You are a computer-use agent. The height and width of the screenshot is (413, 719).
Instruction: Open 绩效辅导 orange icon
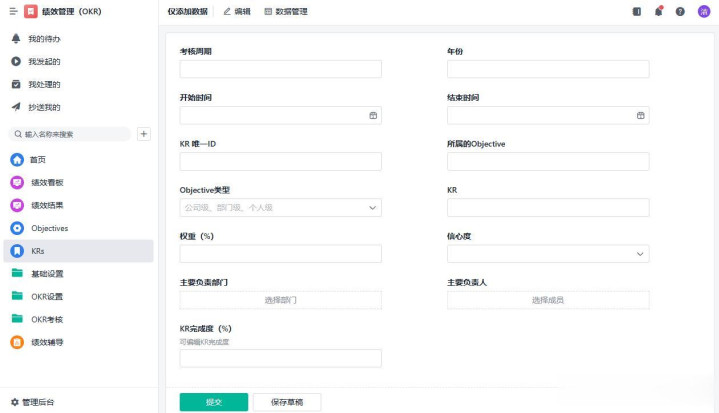17,342
